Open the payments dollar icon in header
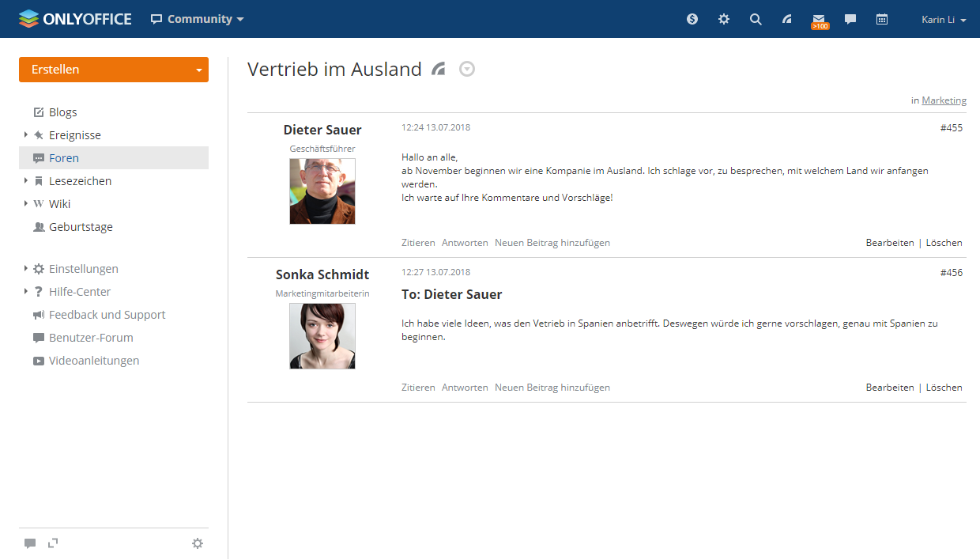The image size is (980, 560). coord(692,19)
